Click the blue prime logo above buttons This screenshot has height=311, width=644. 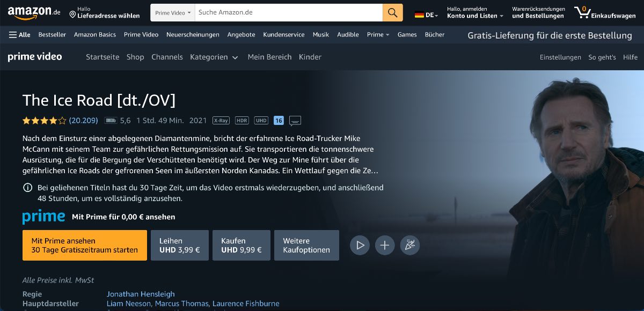(44, 217)
